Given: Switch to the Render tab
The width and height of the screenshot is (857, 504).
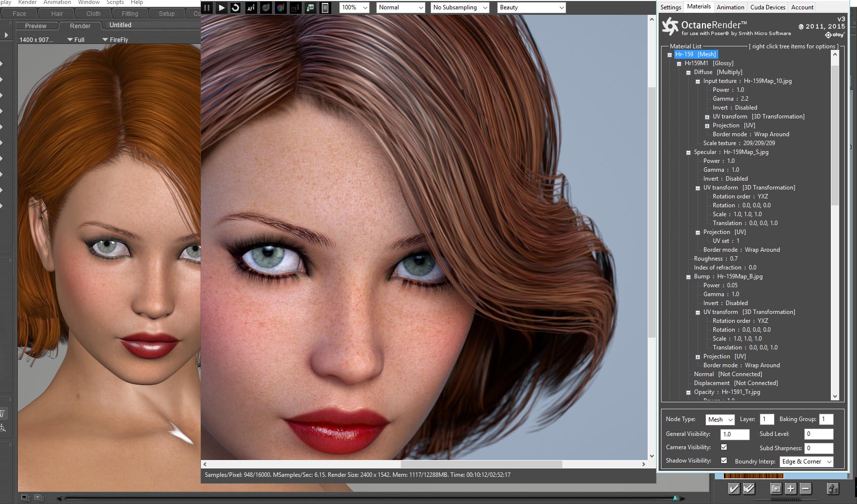Looking at the screenshot, I should pos(80,26).
